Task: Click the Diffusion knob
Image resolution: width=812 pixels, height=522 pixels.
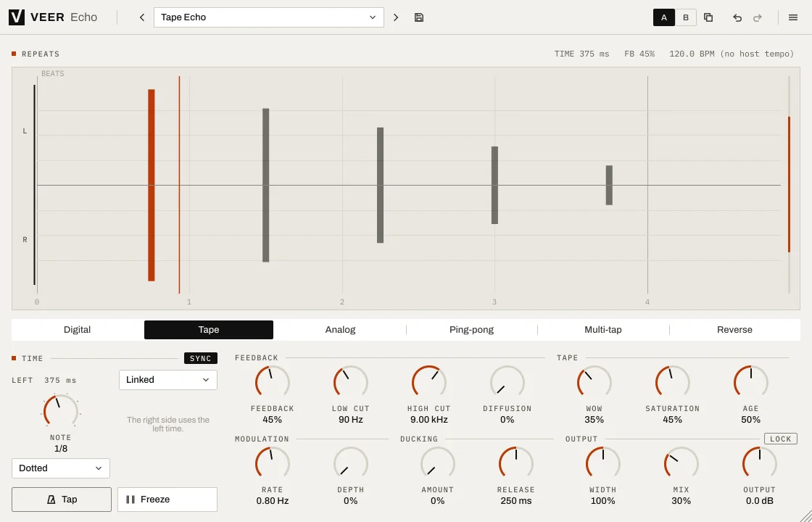Action: [507, 383]
